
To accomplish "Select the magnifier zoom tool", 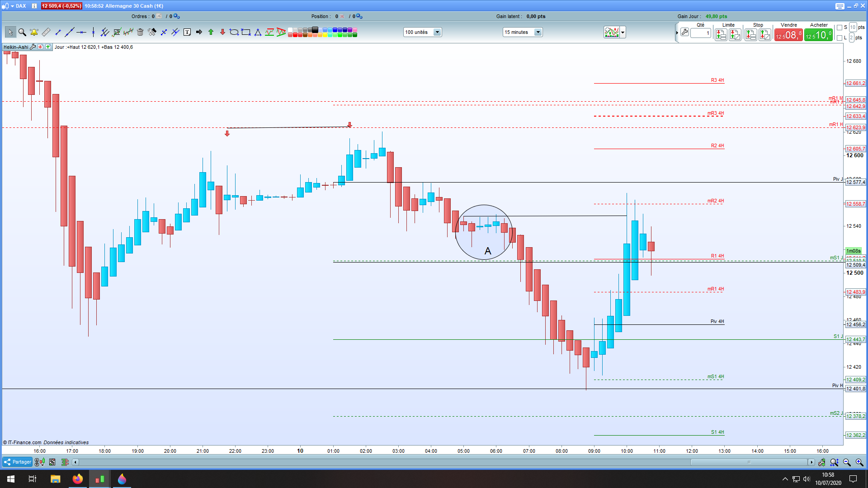I will click(x=22, y=32).
